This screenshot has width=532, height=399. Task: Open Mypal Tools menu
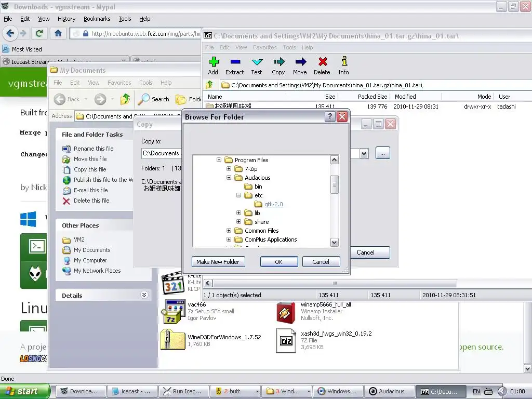click(125, 19)
